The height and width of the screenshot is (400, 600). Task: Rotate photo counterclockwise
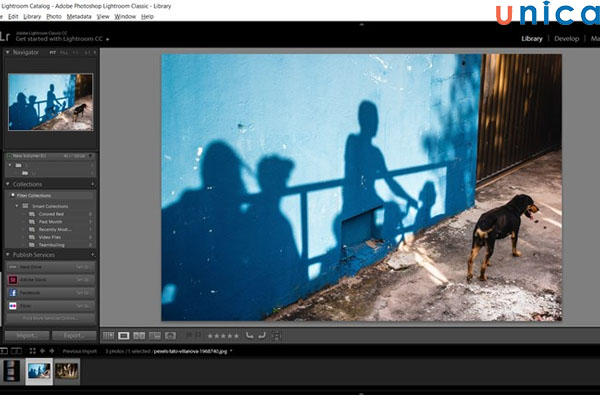pyautogui.click(x=249, y=335)
